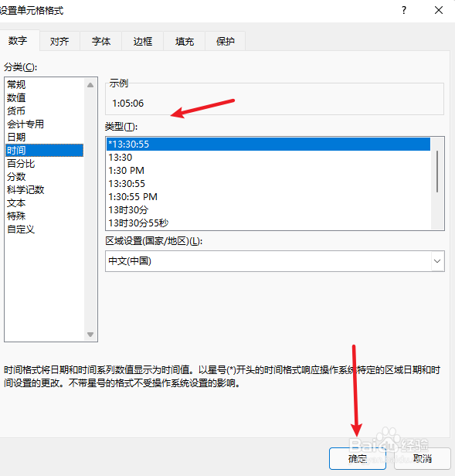Choose 1:30 PM time type
Viewport: 455px width, 476px height.
(x=268, y=170)
